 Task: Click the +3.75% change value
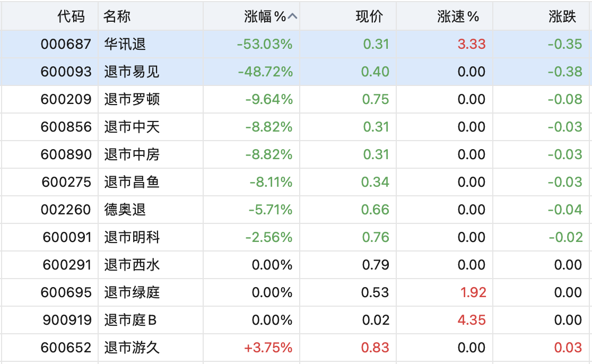point(268,348)
